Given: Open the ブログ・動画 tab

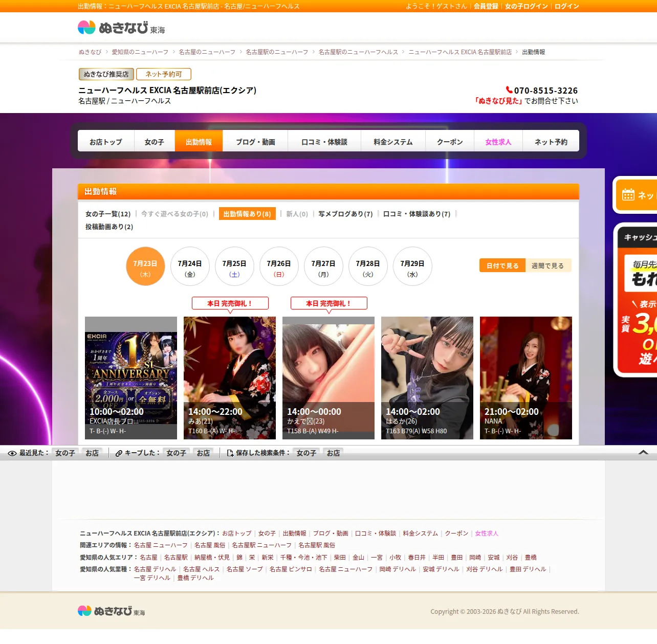Looking at the screenshot, I should coord(255,142).
